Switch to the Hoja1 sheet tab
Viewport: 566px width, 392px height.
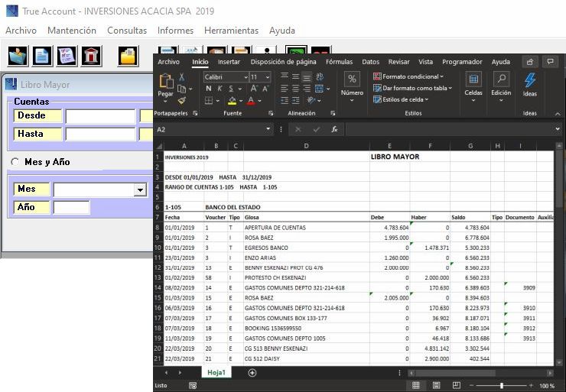point(216,373)
